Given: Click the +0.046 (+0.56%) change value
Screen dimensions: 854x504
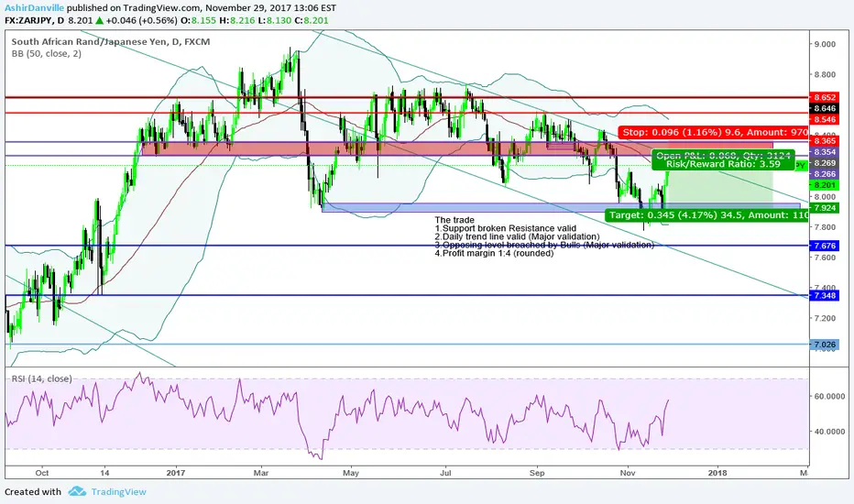Looking at the screenshot, I should (142, 20).
